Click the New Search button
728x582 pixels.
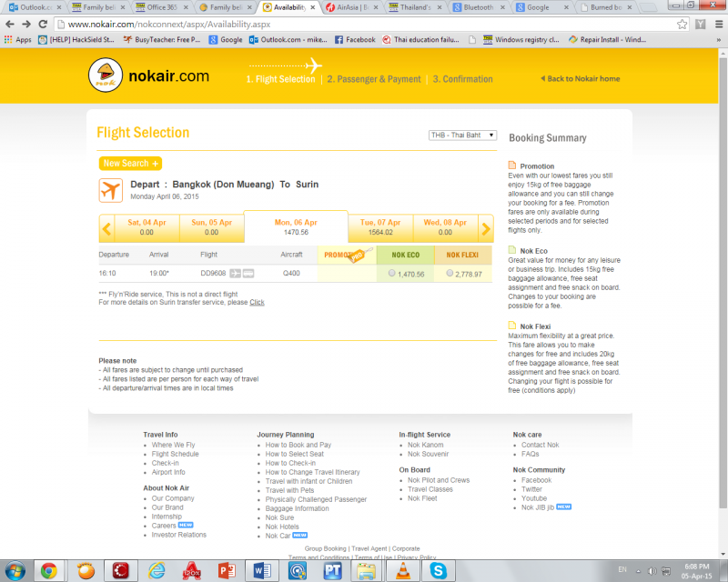pyautogui.click(x=130, y=164)
